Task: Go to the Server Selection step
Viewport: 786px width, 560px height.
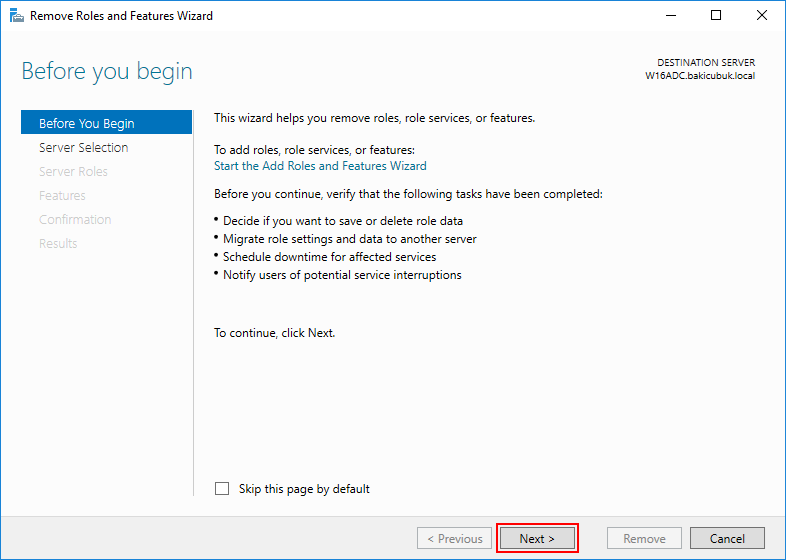Action: point(83,148)
